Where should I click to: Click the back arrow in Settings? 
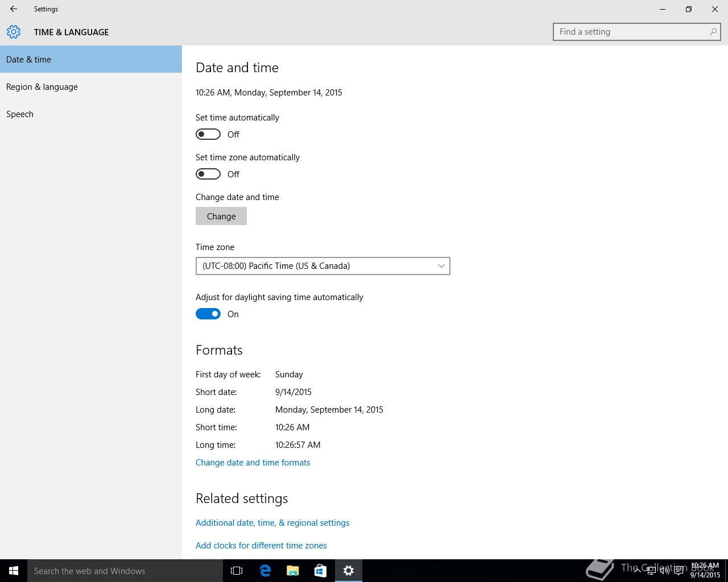click(14, 9)
